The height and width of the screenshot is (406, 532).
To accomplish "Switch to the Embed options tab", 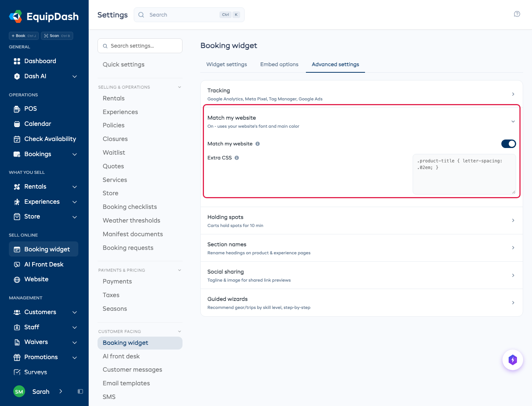I will coord(279,64).
